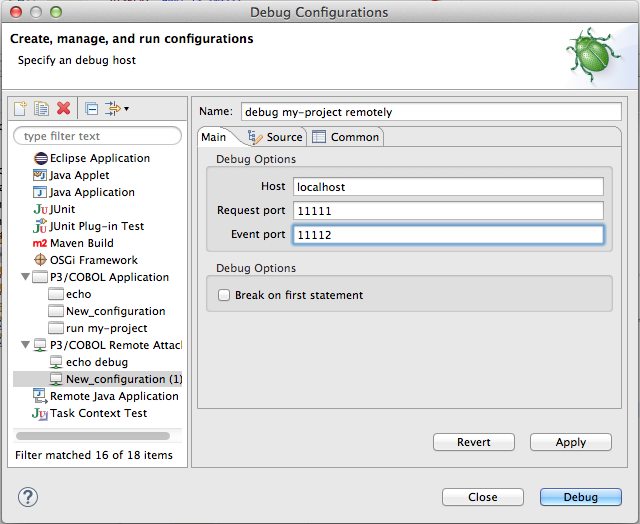Delete selected configuration with red X

(x=64, y=109)
